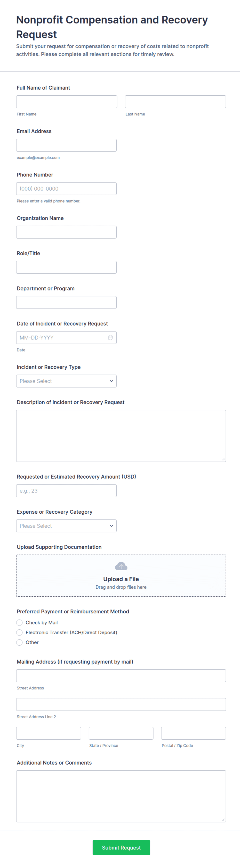Select the Department or Program field
The height and width of the screenshot is (868, 240).
tap(66, 302)
